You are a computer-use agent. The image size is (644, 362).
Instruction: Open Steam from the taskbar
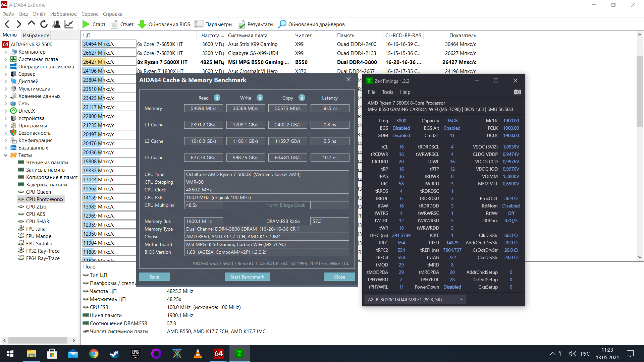coord(114,353)
